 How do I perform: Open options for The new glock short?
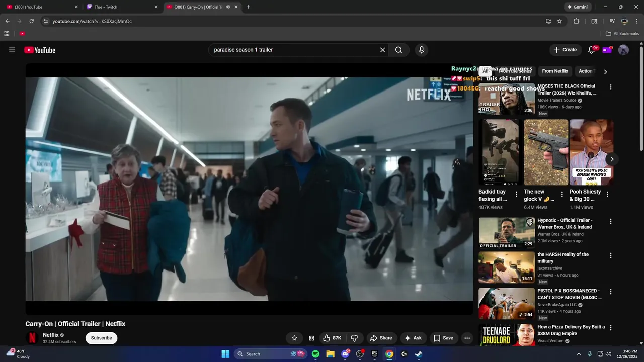pyautogui.click(x=561, y=194)
